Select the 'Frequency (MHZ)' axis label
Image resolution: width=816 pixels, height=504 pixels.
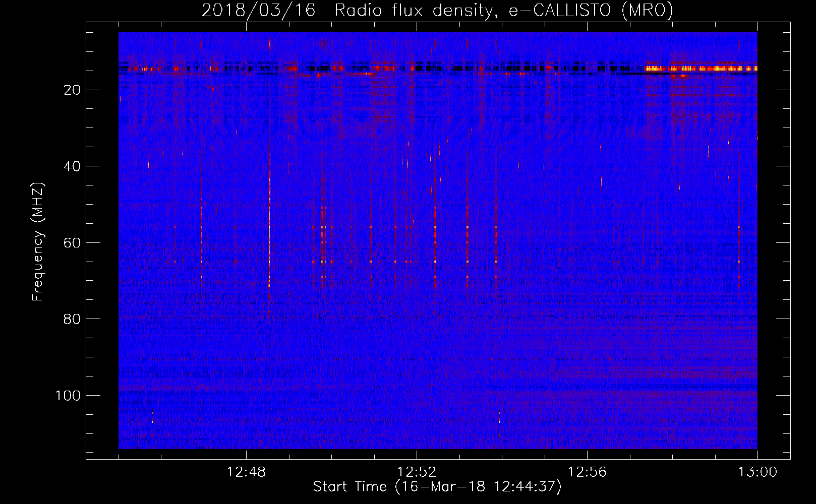38,242
